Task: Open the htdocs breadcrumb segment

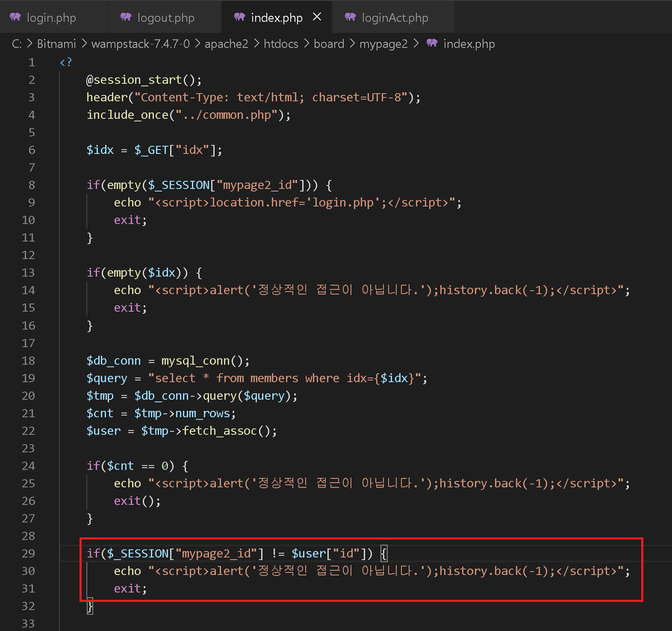Action: (x=281, y=44)
